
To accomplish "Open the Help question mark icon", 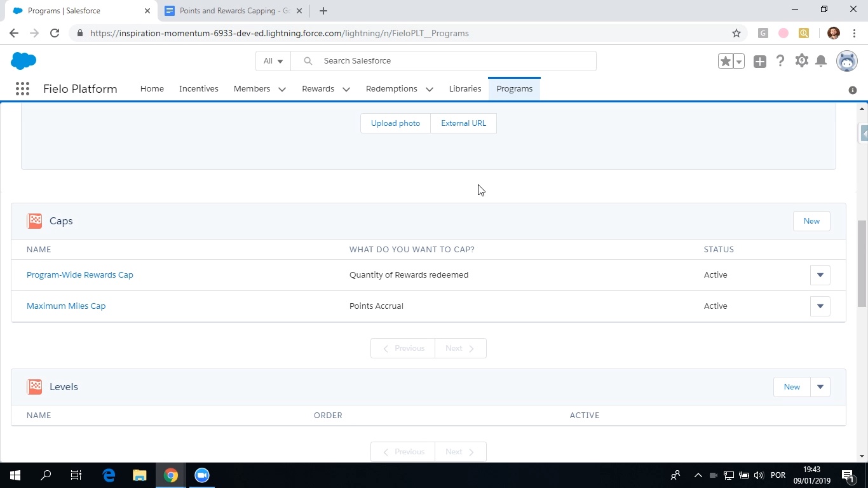I will click(780, 61).
